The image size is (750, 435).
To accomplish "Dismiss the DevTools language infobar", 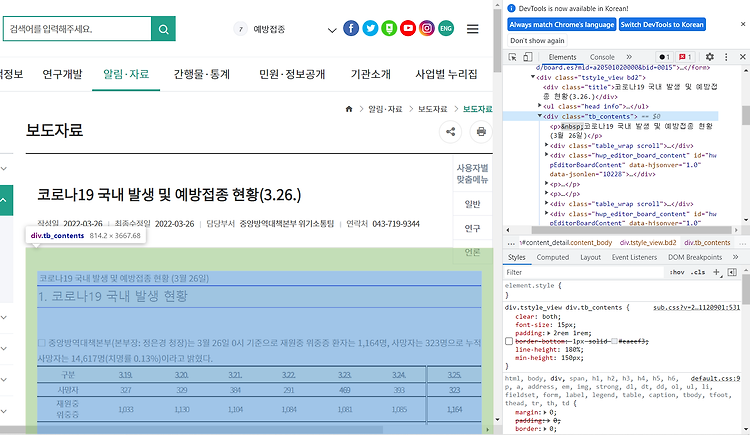I will click(743, 24).
